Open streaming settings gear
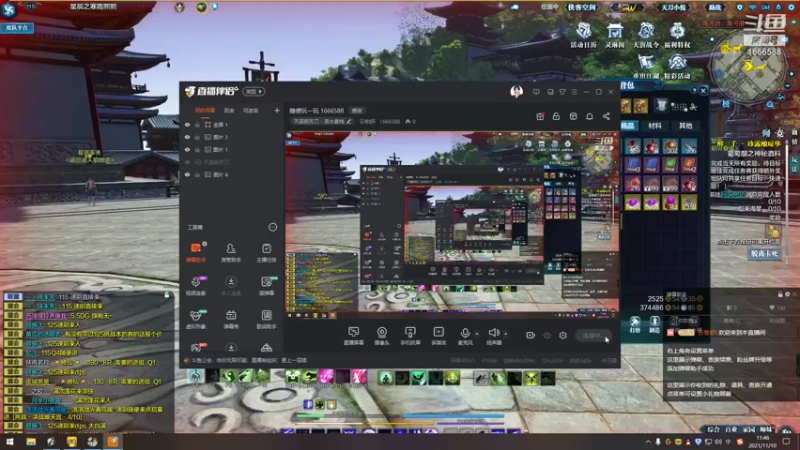The width and height of the screenshot is (800, 450). [x=563, y=335]
